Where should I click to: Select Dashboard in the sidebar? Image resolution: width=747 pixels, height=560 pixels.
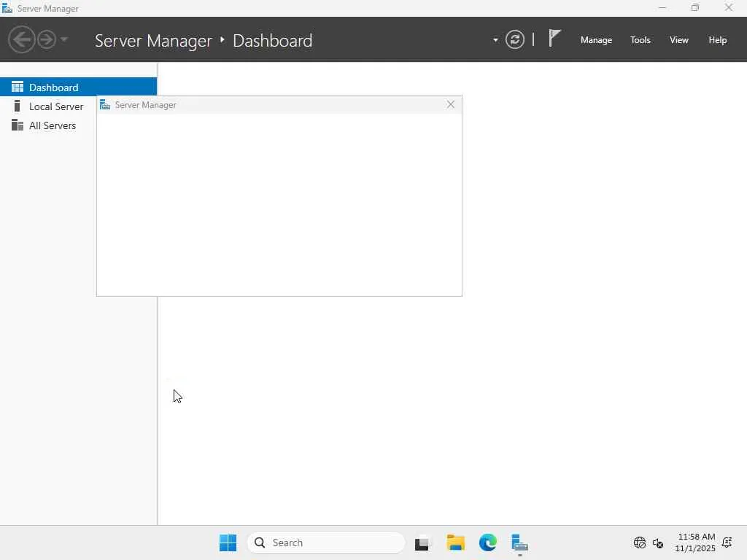pyautogui.click(x=78, y=87)
